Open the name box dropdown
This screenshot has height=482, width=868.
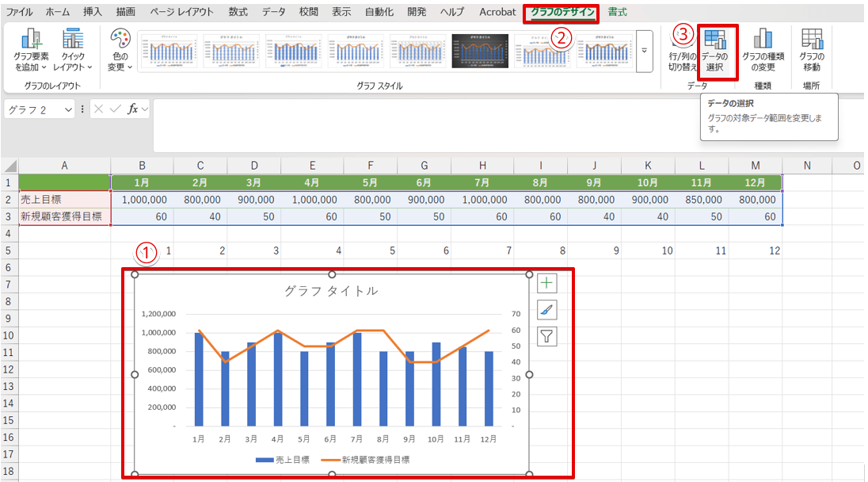[x=68, y=109]
